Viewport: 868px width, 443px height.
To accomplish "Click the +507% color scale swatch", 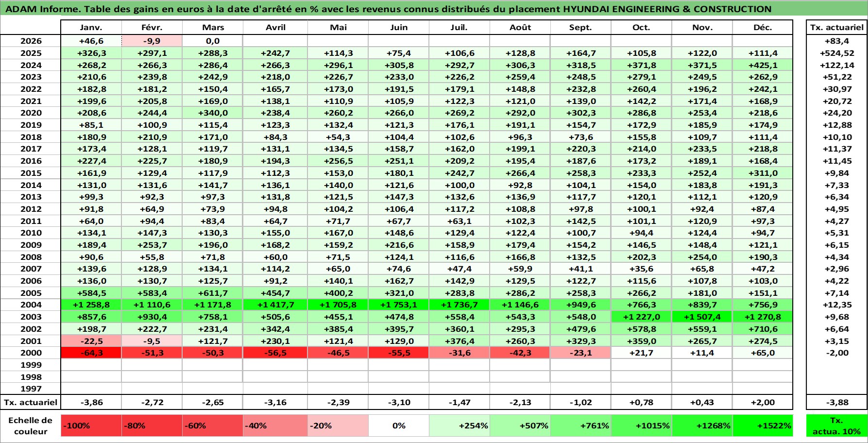I will click(520, 426).
